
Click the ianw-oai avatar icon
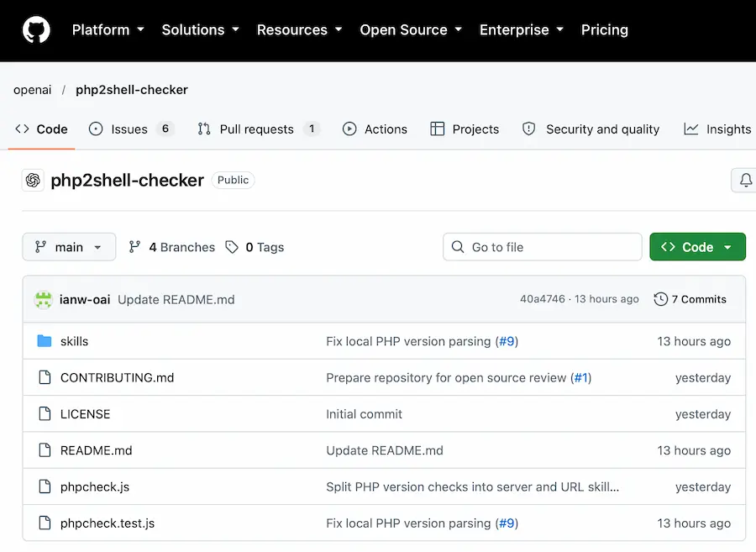point(44,299)
